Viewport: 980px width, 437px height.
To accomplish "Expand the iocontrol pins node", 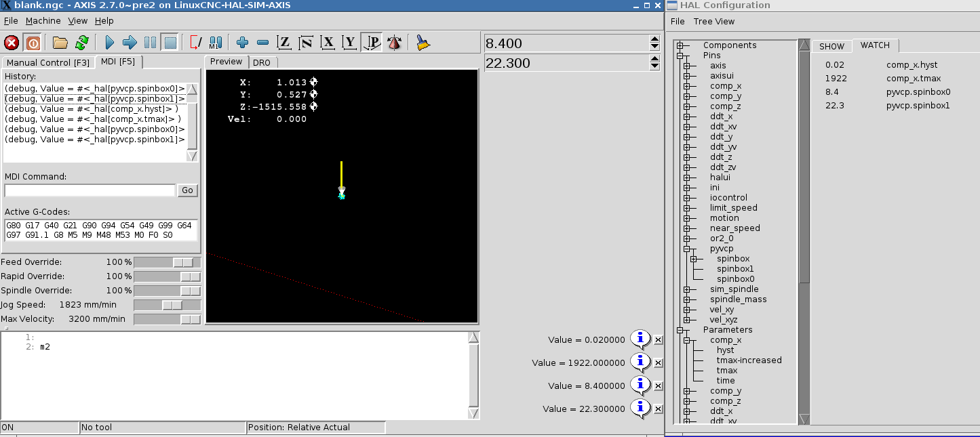I will tap(686, 198).
